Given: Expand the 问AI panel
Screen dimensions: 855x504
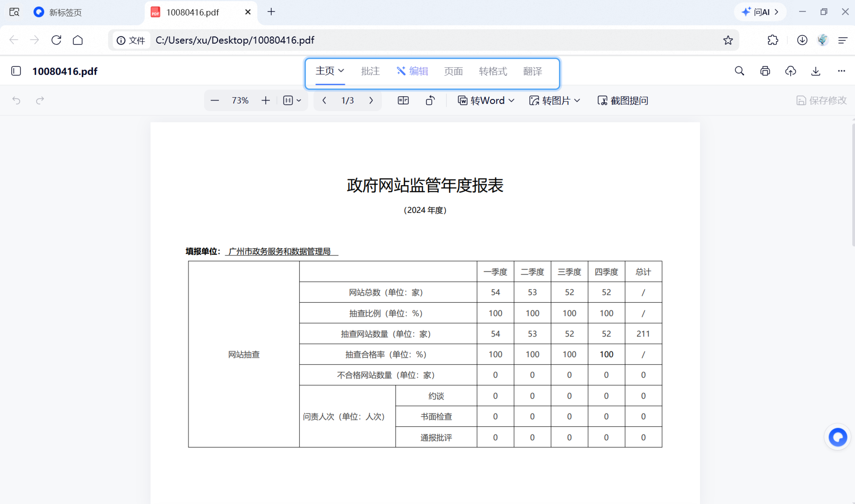Looking at the screenshot, I should click(x=760, y=12).
